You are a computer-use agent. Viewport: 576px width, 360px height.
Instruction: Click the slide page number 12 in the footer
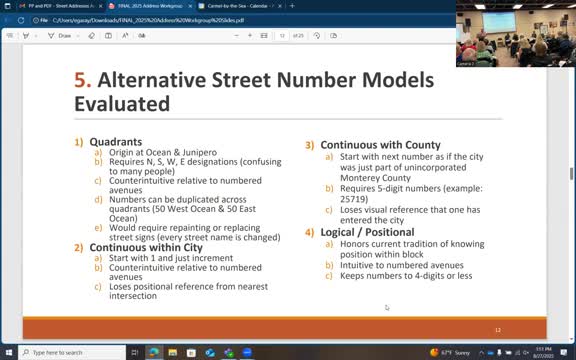coord(498,330)
